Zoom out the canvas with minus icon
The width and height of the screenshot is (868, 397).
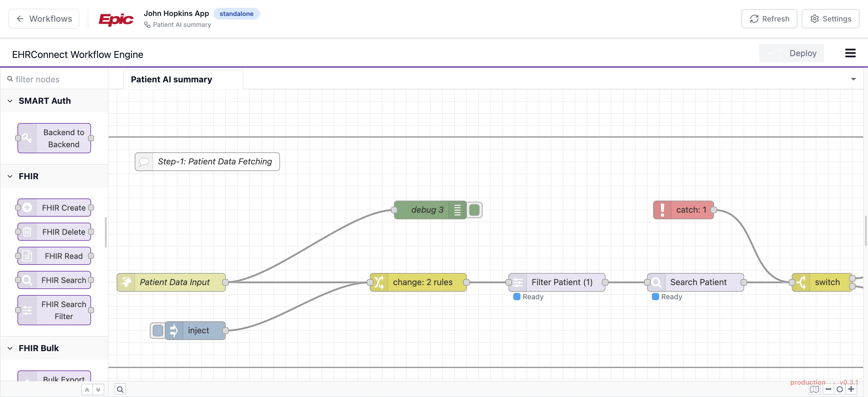click(x=828, y=389)
